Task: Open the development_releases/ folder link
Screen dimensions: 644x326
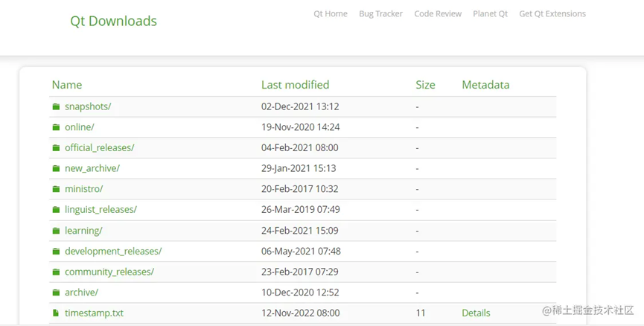Action: pos(113,252)
